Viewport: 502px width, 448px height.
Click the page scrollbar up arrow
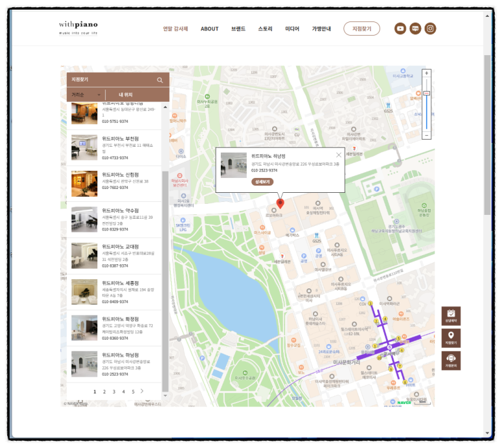[487, 16]
